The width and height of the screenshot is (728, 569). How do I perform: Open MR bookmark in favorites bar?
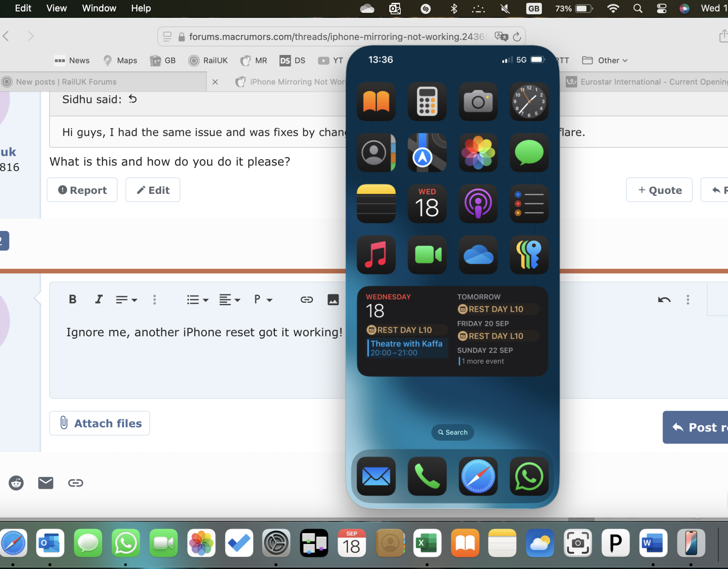(x=254, y=60)
